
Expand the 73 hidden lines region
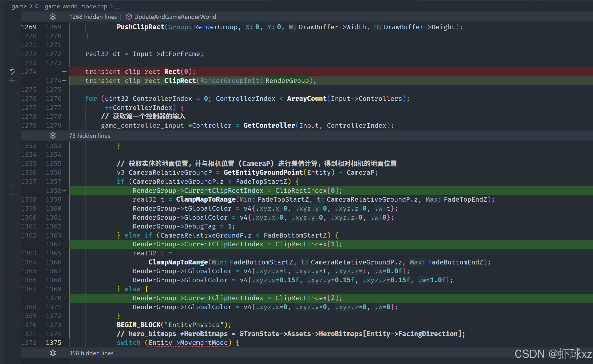pos(90,136)
